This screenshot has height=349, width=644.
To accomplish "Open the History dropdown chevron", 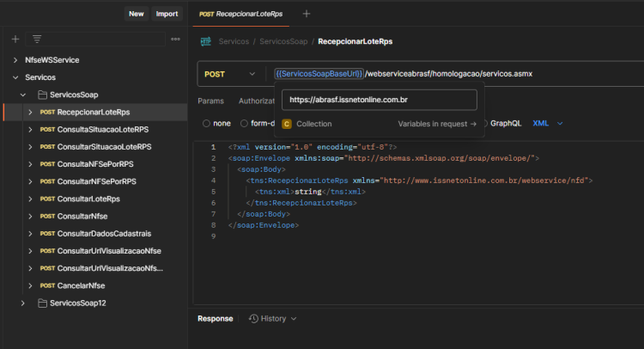I will point(294,319).
